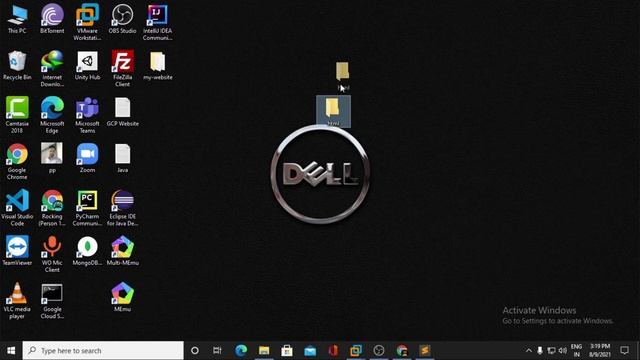
Task: Click the Camtasia 2018 desktop icon
Action: 17,115
